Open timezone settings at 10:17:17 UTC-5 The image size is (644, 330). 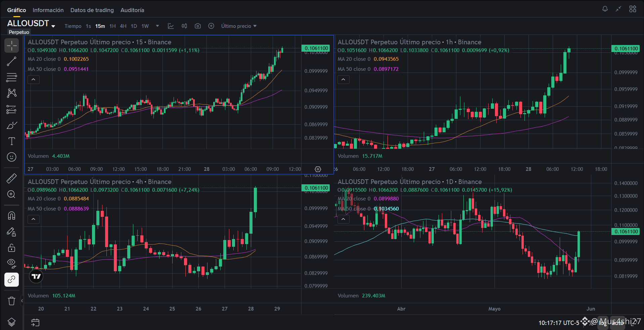click(x=559, y=323)
